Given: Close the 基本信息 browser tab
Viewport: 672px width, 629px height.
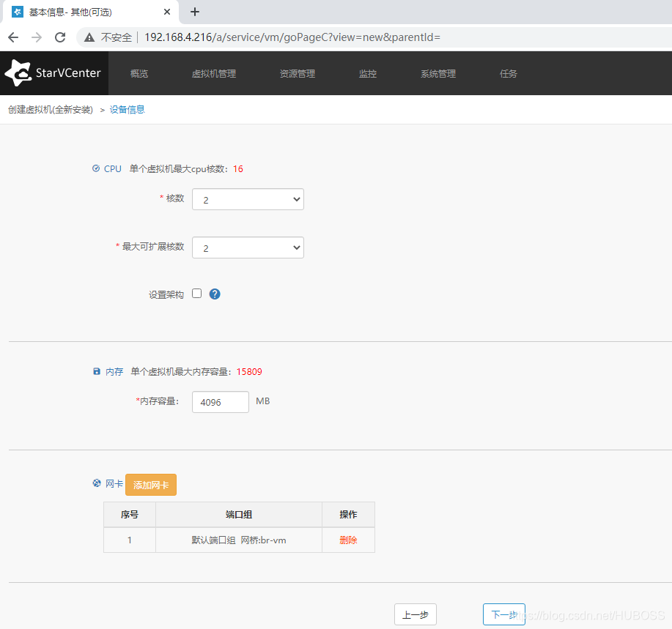Looking at the screenshot, I should tap(167, 12).
